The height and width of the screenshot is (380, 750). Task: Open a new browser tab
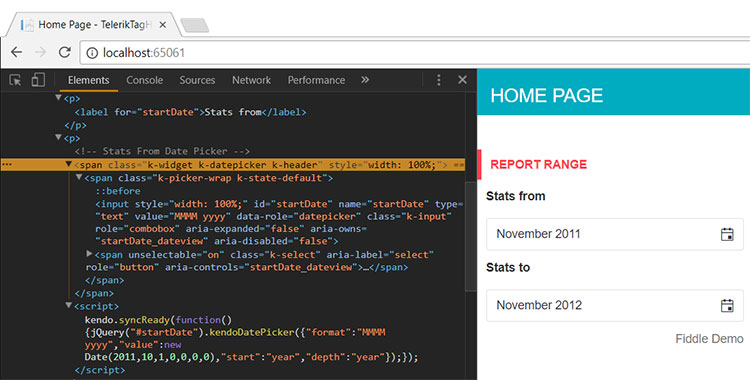195,25
